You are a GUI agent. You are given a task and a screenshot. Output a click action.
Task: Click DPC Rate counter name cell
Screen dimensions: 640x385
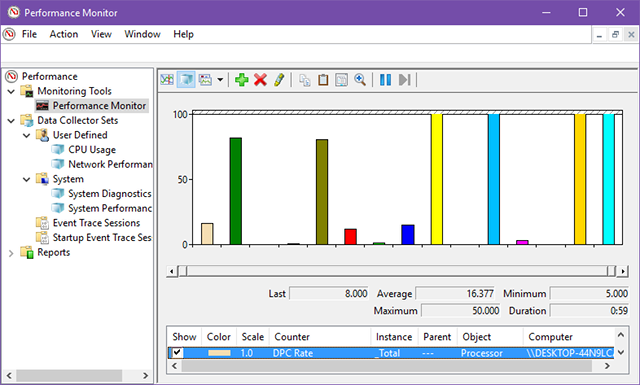(293, 353)
